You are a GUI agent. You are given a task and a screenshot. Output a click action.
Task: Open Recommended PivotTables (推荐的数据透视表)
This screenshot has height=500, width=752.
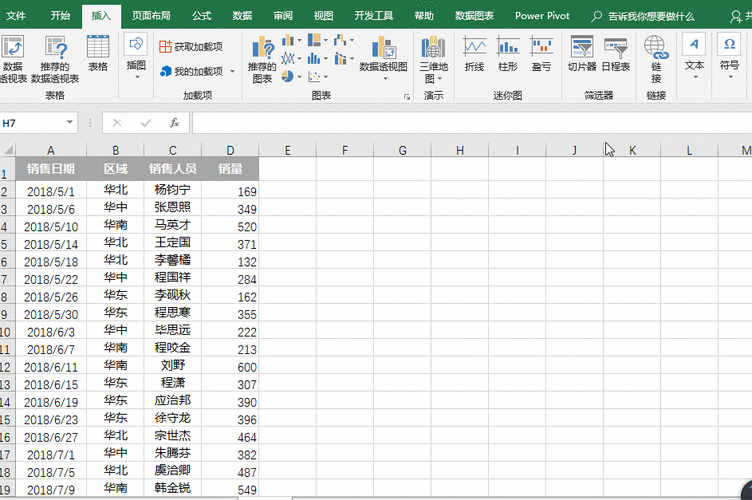coord(55,59)
